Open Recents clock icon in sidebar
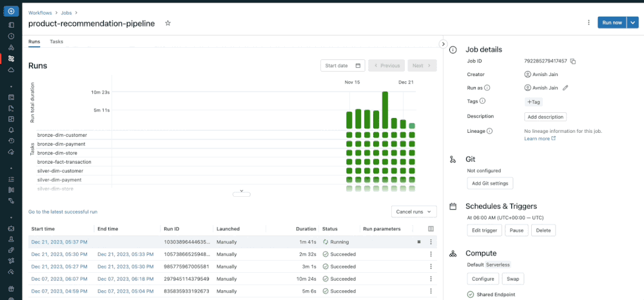Screen dimensions: 644x300 point(11,36)
